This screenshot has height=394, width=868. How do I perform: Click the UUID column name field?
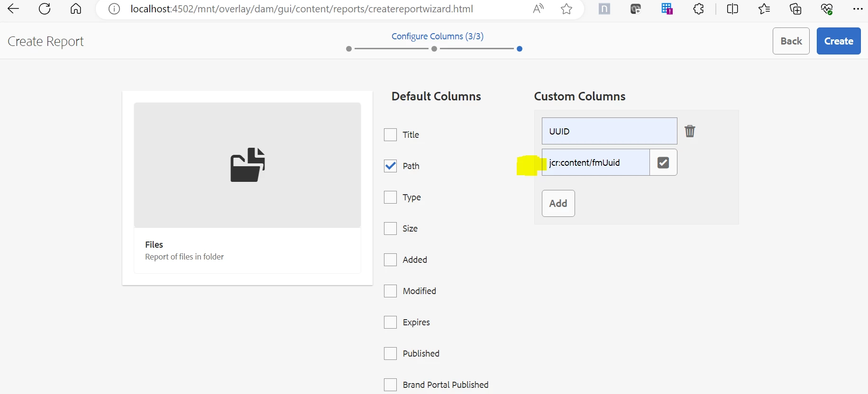coord(609,131)
